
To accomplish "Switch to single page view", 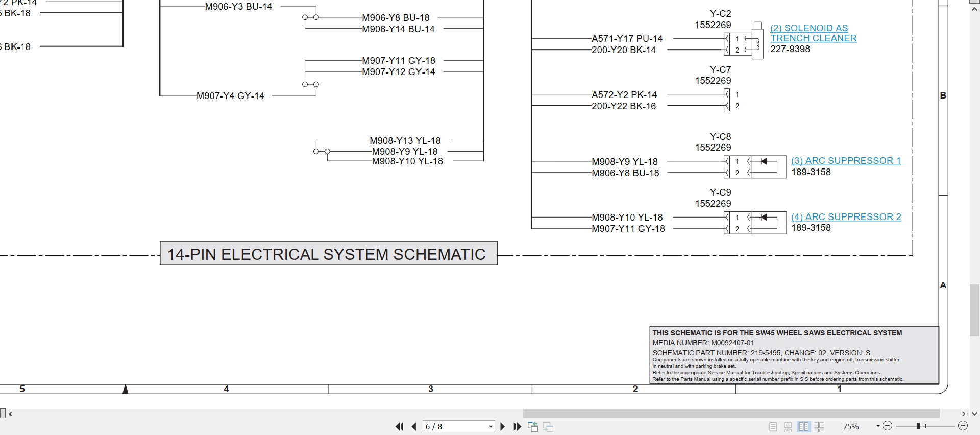I will tap(773, 426).
